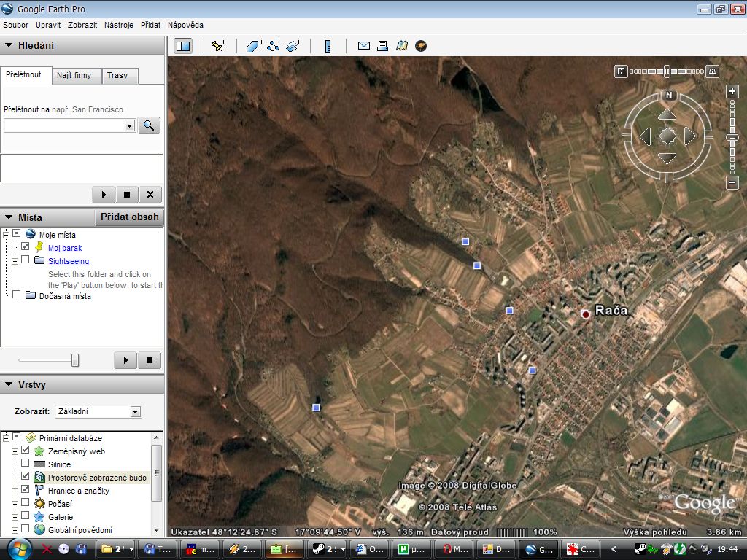Click the Add Image Overlay icon
The height and width of the screenshot is (560, 747).
click(293, 46)
